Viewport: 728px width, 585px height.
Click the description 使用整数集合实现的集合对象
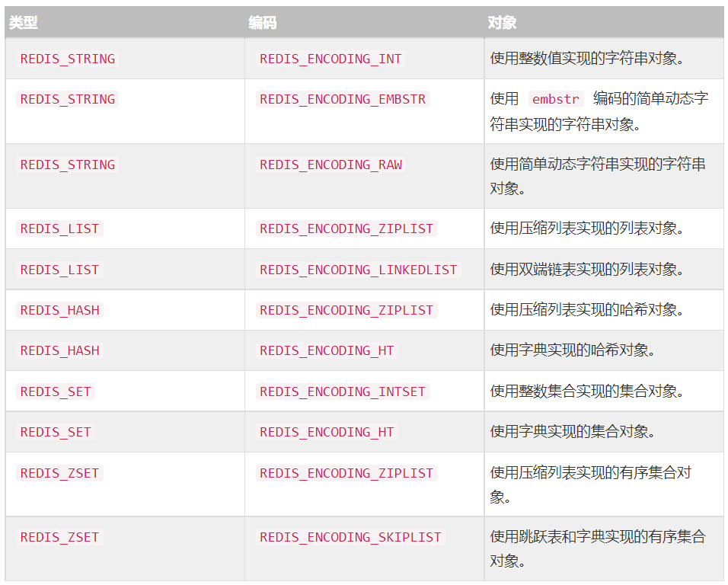click(587, 392)
